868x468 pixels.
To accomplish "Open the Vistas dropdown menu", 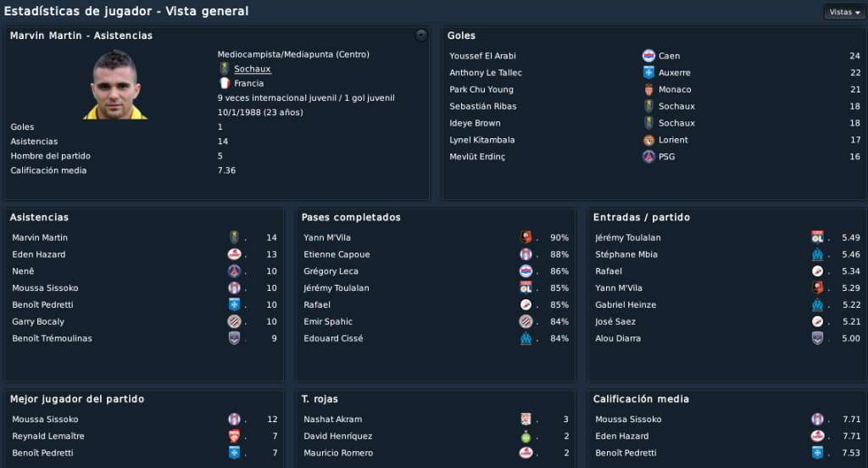I will click(x=844, y=12).
